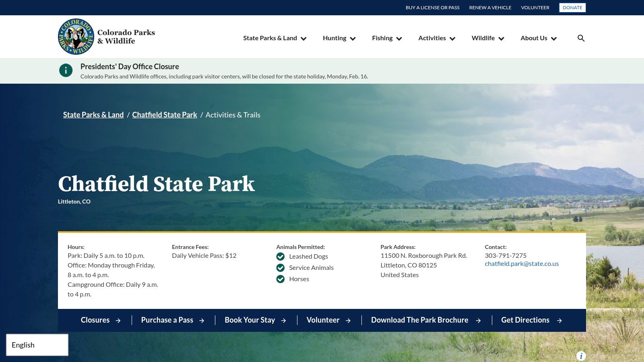
Task: Go to Chatfield State Park breadcrumb
Action: point(165,115)
